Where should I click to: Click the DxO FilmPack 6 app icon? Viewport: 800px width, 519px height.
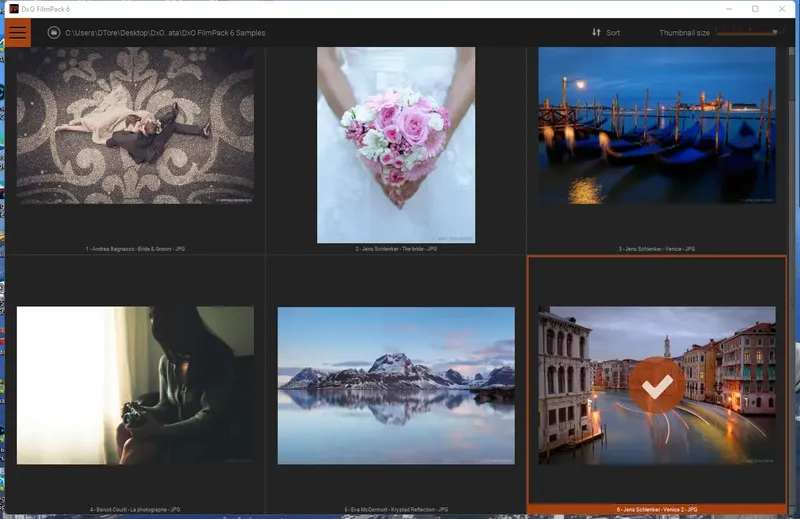14,9
